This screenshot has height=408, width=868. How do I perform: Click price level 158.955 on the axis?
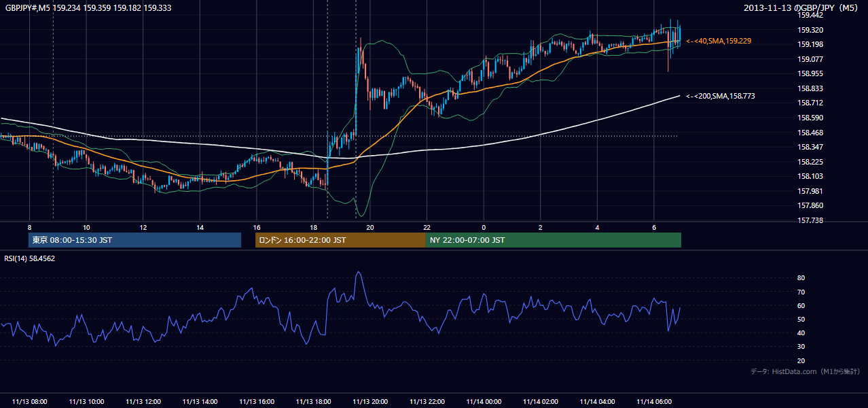[810, 73]
